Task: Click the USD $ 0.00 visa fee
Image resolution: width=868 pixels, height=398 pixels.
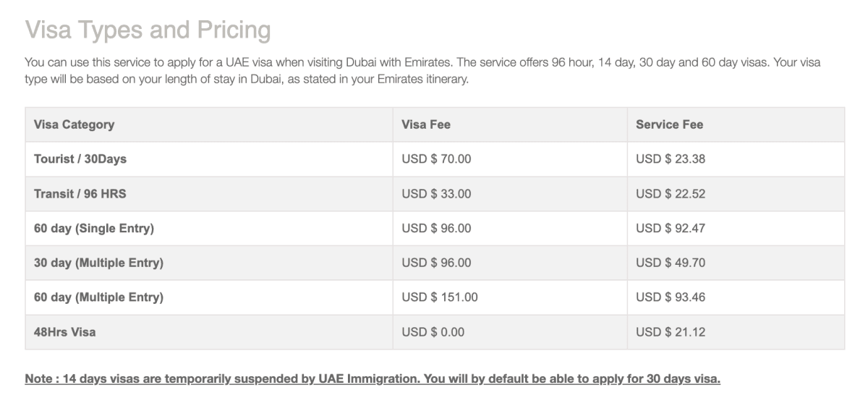Action: [x=433, y=332]
